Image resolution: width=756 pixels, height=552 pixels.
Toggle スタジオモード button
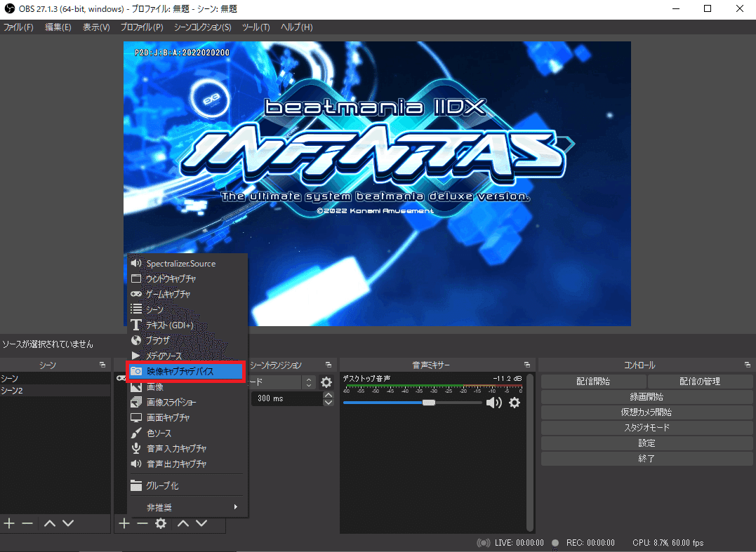pyautogui.click(x=646, y=428)
